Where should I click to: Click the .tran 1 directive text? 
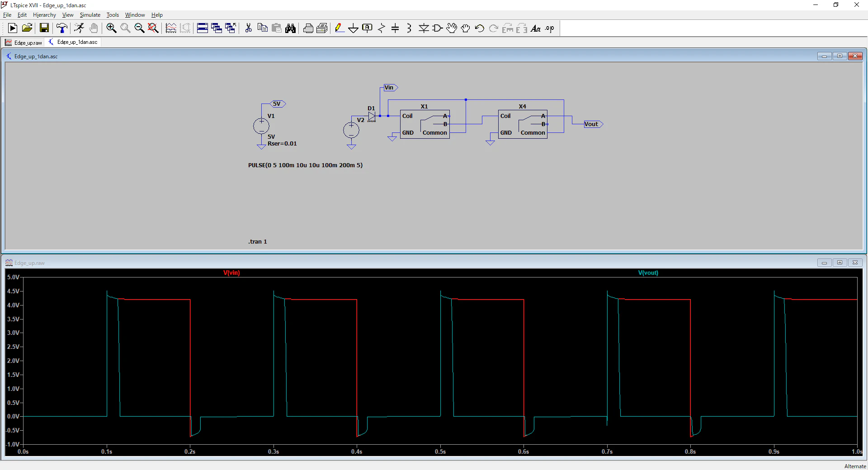click(257, 242)
